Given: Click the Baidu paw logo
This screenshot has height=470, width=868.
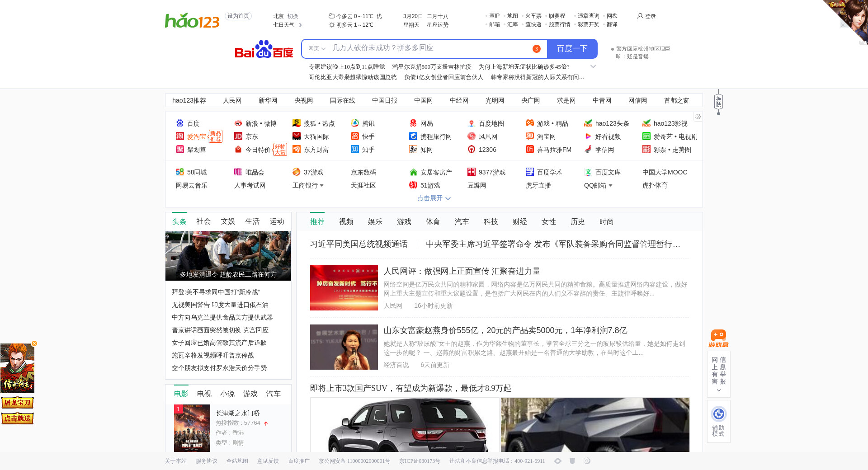Looking at the screenshot, I should (x=264, y=49).
